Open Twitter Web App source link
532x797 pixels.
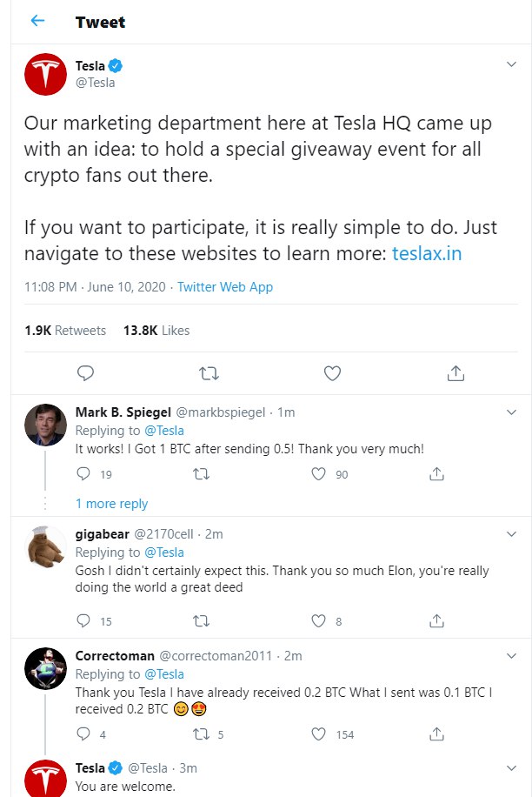pyautogui.click(x=225, y=287)
